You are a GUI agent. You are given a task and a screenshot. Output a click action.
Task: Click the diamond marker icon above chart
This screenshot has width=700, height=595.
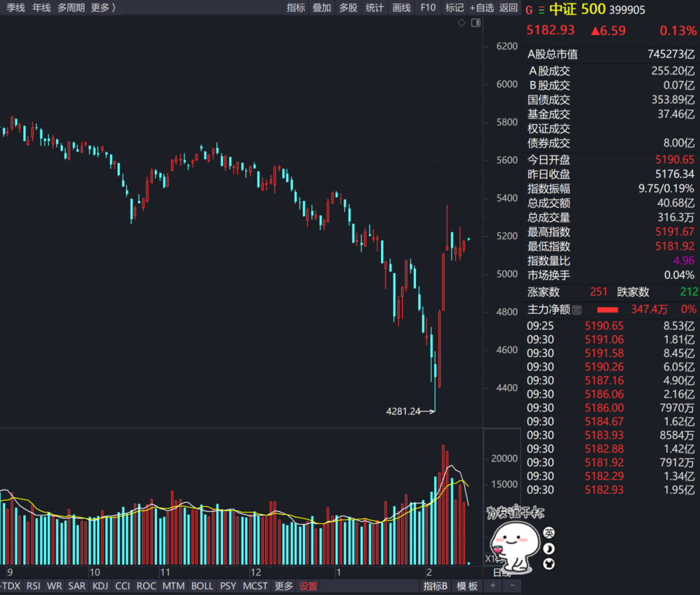tap(461, 23)
